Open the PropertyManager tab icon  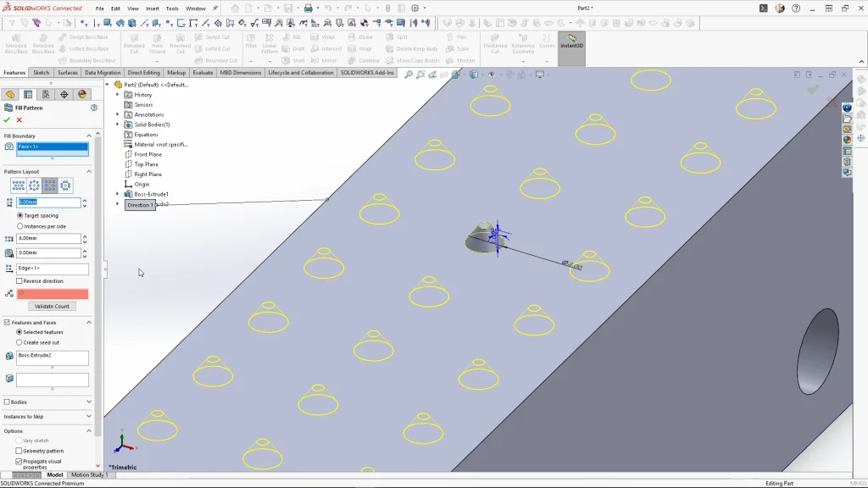(28, 94)
